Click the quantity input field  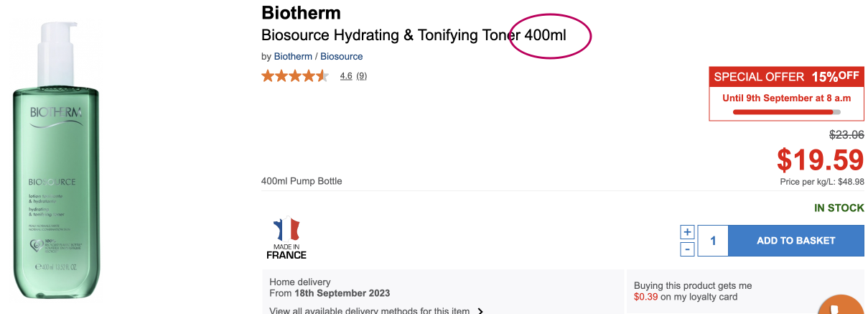click(712, 241)
